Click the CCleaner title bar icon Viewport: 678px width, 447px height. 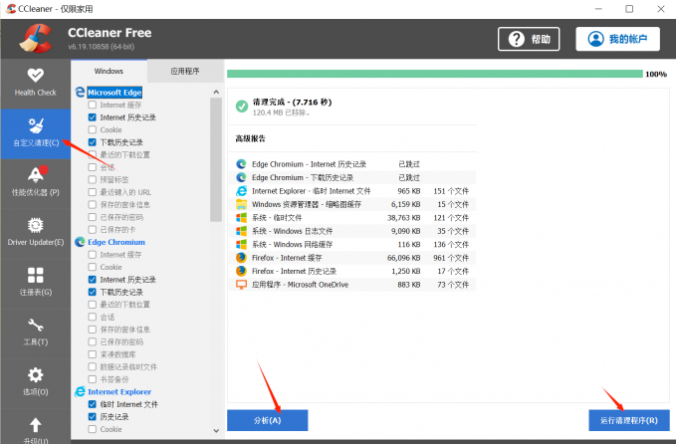(11, 9)
